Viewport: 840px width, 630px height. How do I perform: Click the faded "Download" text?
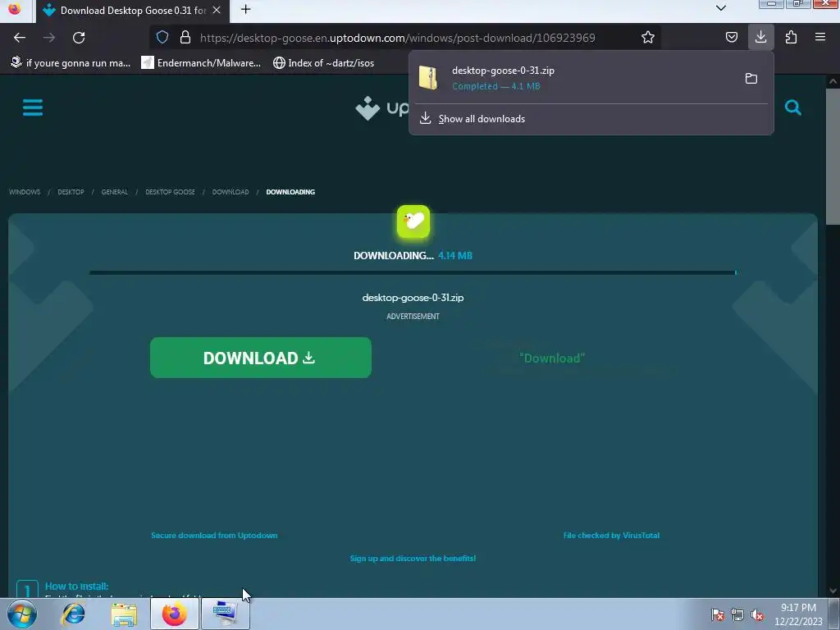[552, 358]
